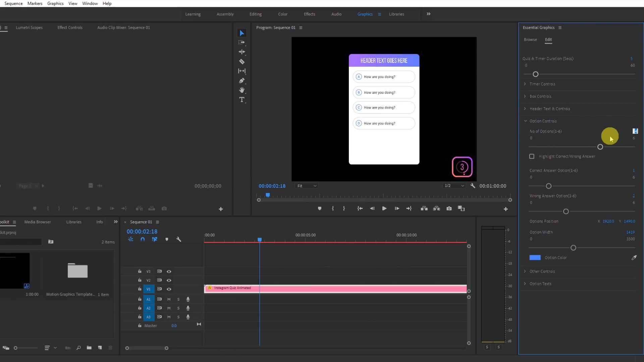This screenshot has width=644, height=362.
Task: Switch to the Effects workspace
Action: point(309,14)
